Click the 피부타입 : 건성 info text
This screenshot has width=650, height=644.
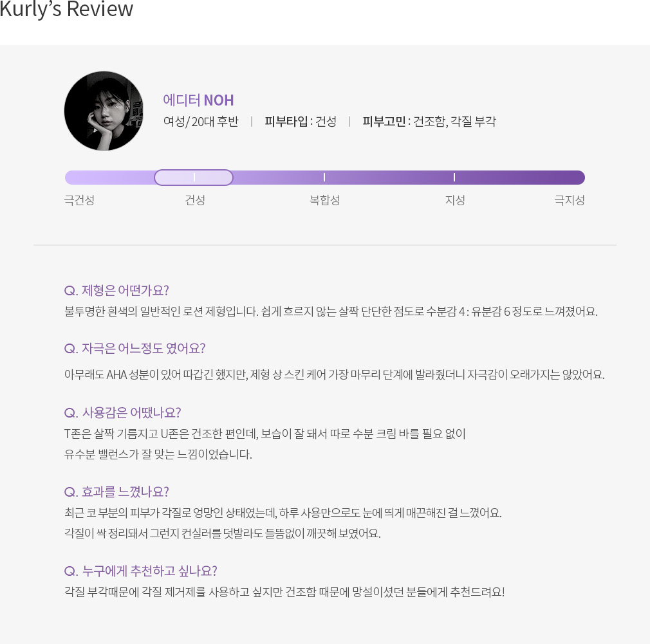pos(301,122)
